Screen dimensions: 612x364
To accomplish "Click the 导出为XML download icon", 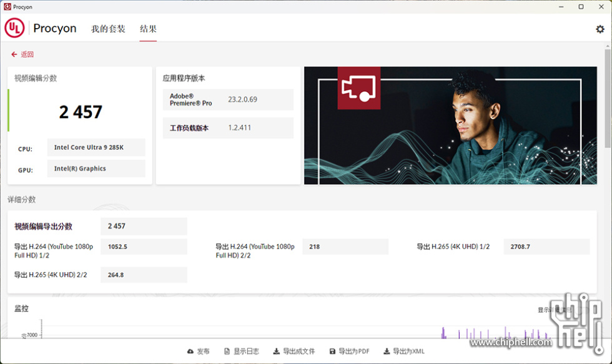I will (387, 351).
